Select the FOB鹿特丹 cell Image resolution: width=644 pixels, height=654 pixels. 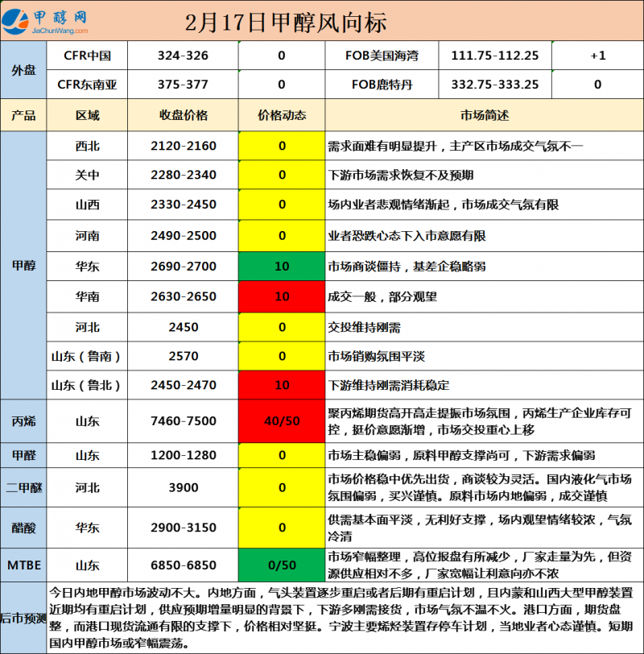point(382,85)
